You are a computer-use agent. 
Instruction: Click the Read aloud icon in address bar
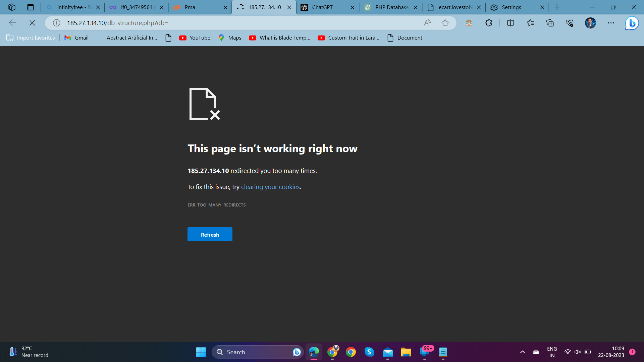tap(427, 23)
